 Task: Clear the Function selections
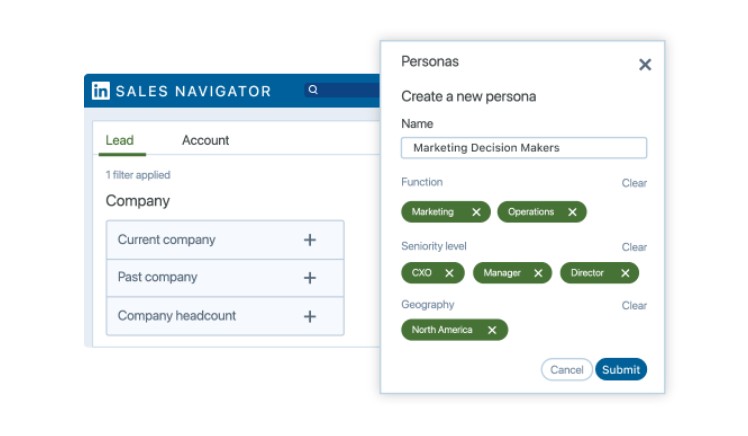(x=634, y=183)
